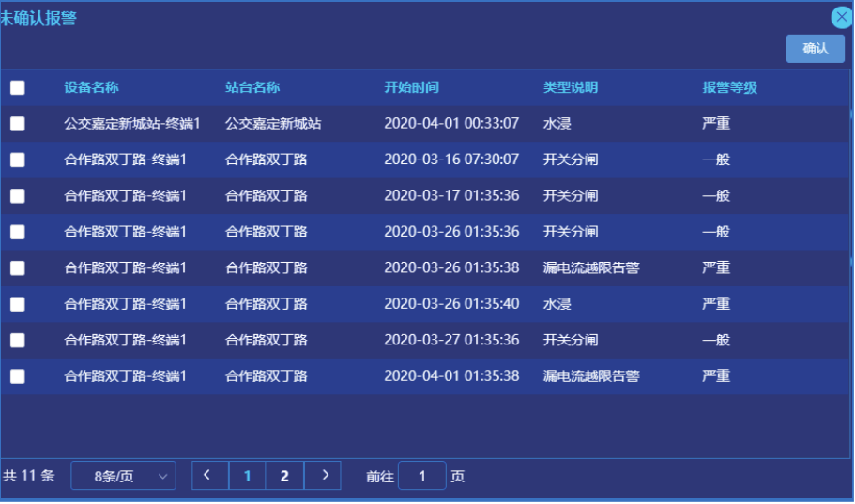Click the 确认 confirm button

pyautogui.click(x=815, y=49)
